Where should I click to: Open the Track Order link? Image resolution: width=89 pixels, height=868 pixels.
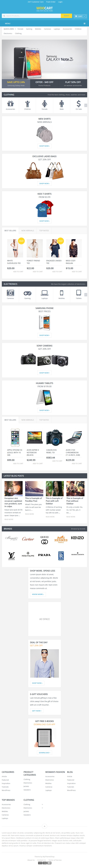click(x=51, y=2)
